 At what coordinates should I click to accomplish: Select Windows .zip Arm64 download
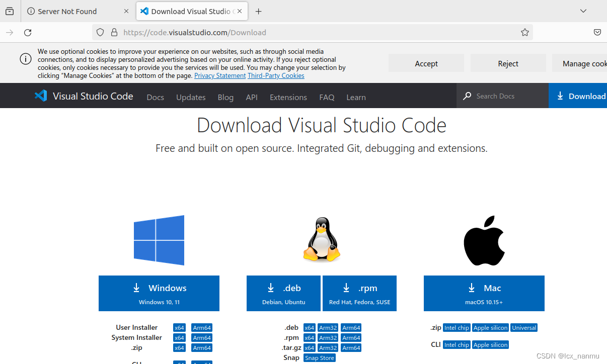202,348
